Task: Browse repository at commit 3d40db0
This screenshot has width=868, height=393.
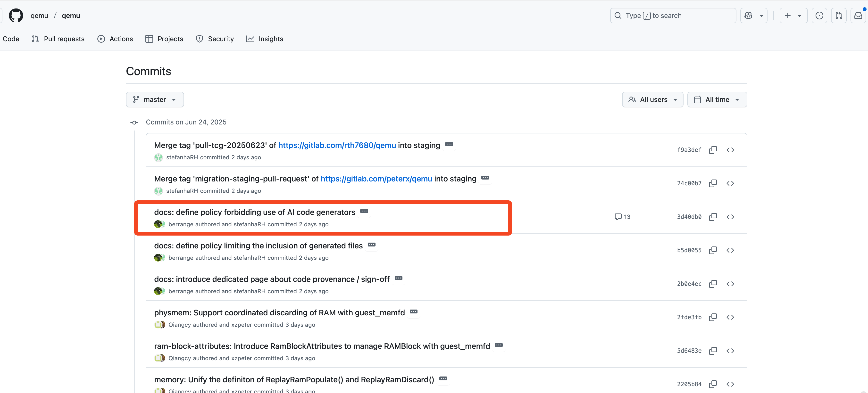Action: click(x=730, y=217)
